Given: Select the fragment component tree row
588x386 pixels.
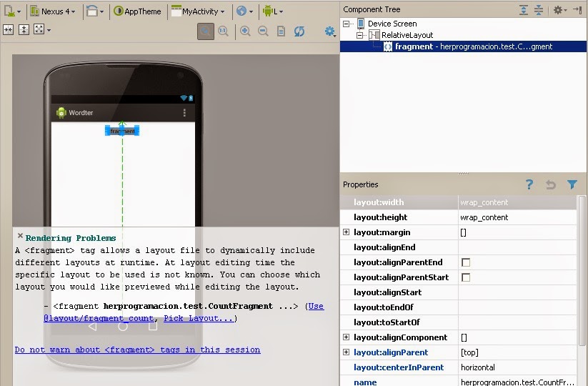Looking at the screenshot, I should (463, 46).
